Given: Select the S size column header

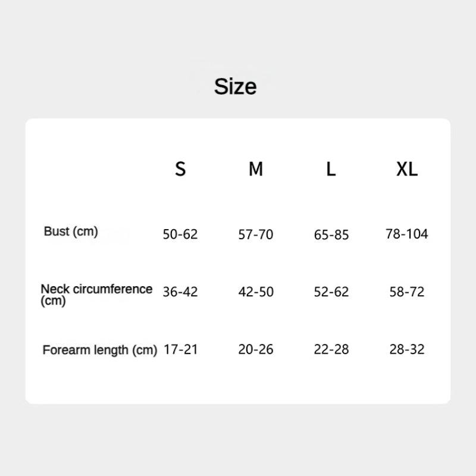Looking at the screenshot, I should coord(180,170).
